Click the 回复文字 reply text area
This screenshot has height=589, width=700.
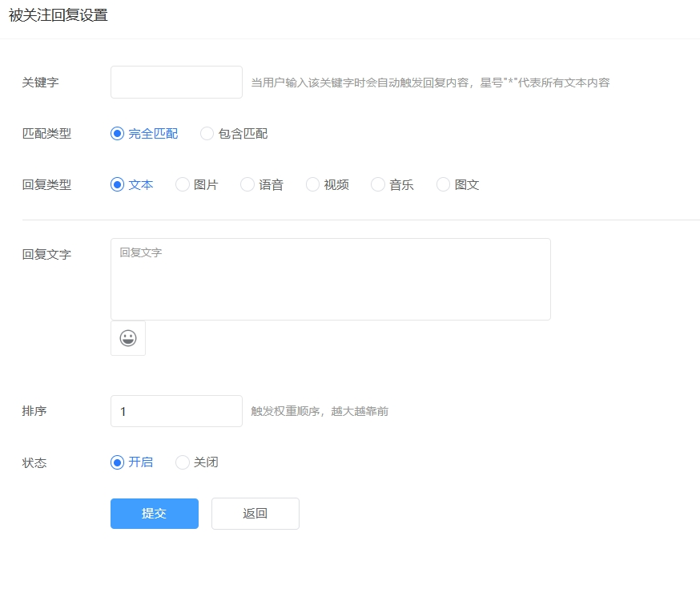coord(330,278)
